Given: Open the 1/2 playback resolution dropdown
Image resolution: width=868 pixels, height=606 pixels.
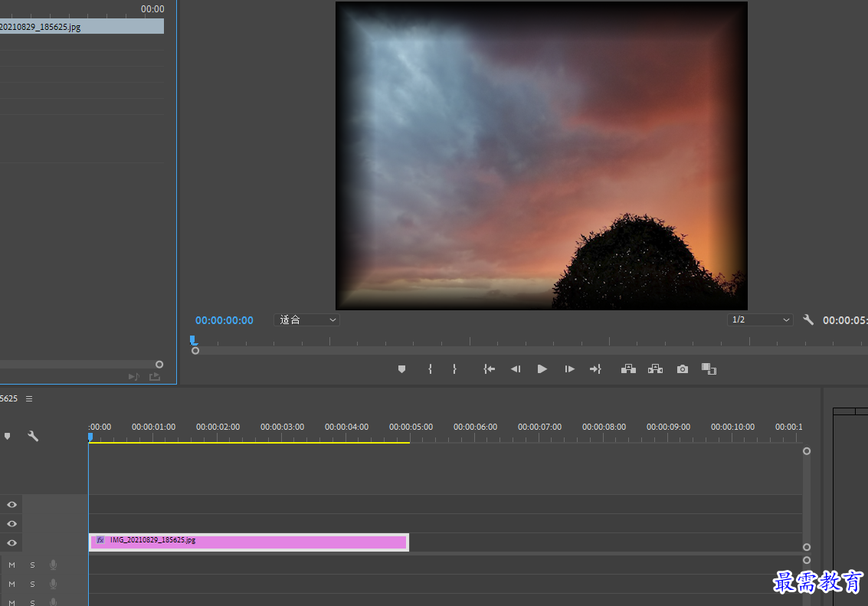Looking at the screenshot, I should point(760,320).
